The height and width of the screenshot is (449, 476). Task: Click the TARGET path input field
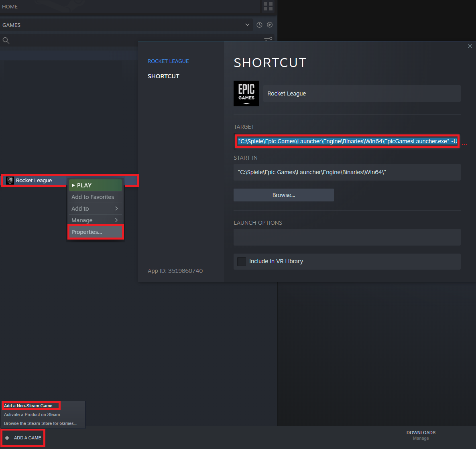coord(347,141)
